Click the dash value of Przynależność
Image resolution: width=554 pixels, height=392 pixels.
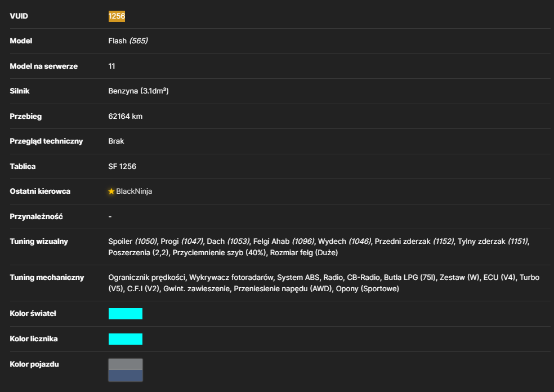coord(110,217)
